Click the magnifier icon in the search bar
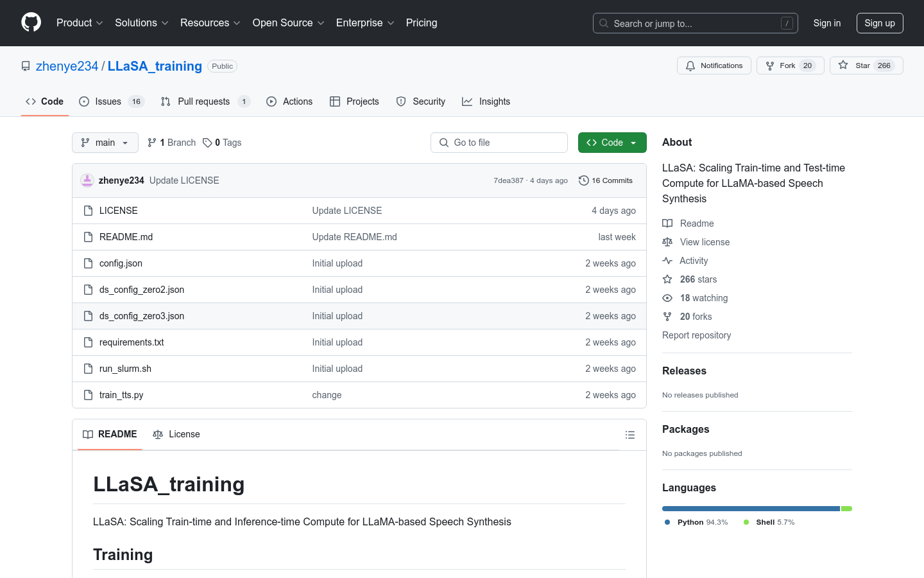This screenshot has width=924, height=578. pyautogui.click(x=604, y=23)
